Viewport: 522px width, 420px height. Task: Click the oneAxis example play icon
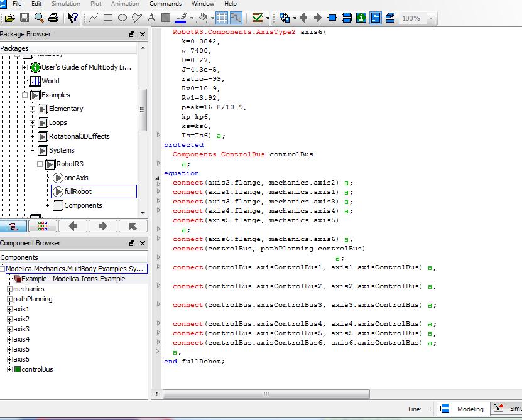pyautogui.click(x=58, y=178)
